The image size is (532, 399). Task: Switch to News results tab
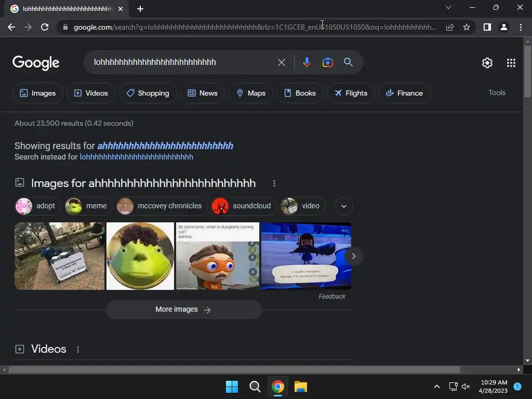[x=203, y=93]
